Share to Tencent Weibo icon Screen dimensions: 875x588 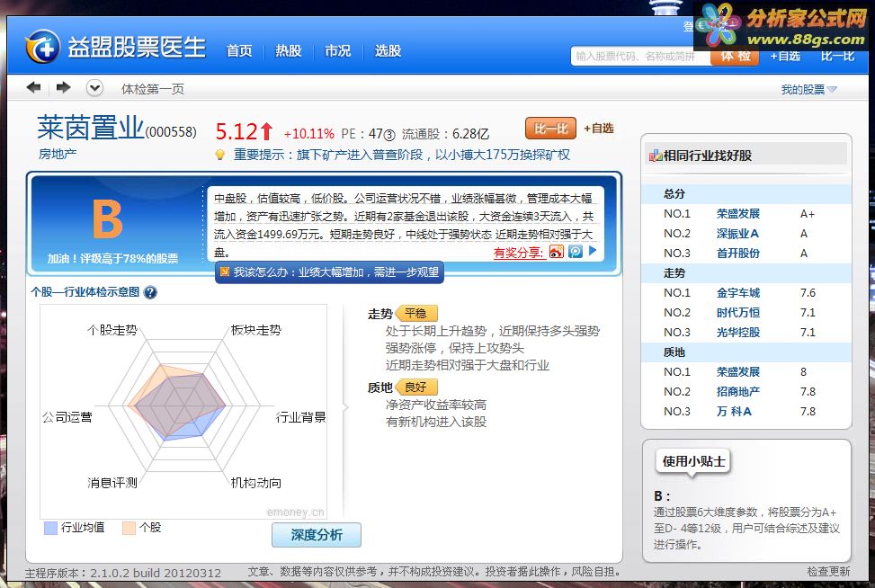point(576,252)
